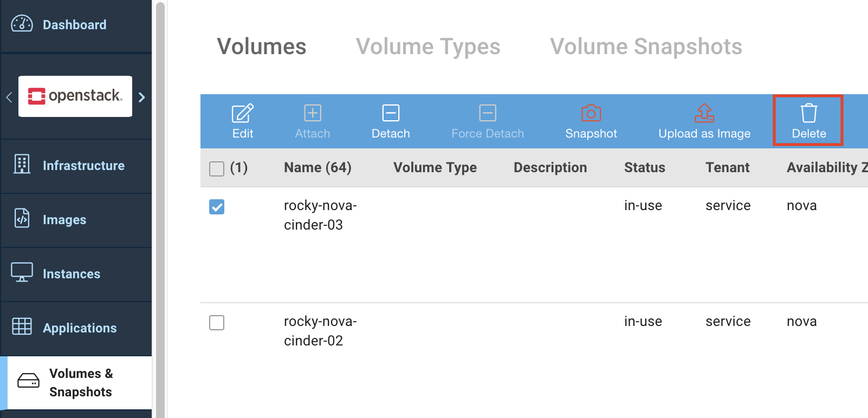Click the Upload as Image icon
Image resolution: width=868 pixels, height=418 pixels.
(x=704, y=113)
